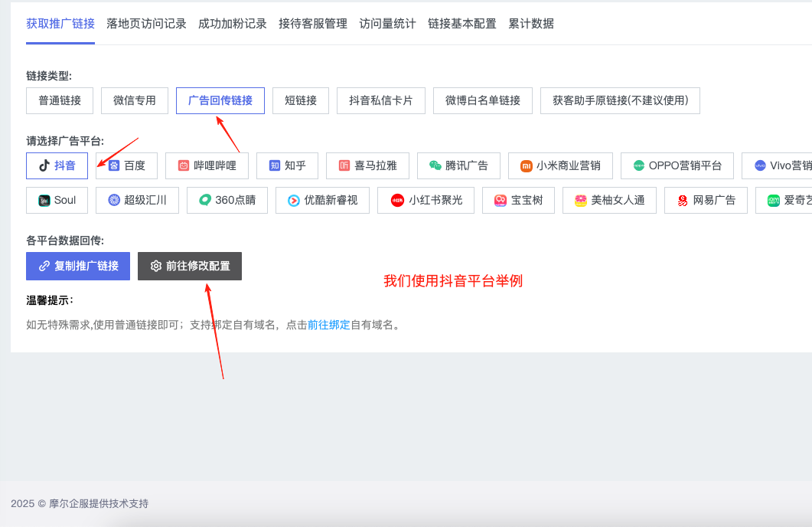Click 前往修改配置 button text
This screenshot has width=812, height=527.
(197, 266)
